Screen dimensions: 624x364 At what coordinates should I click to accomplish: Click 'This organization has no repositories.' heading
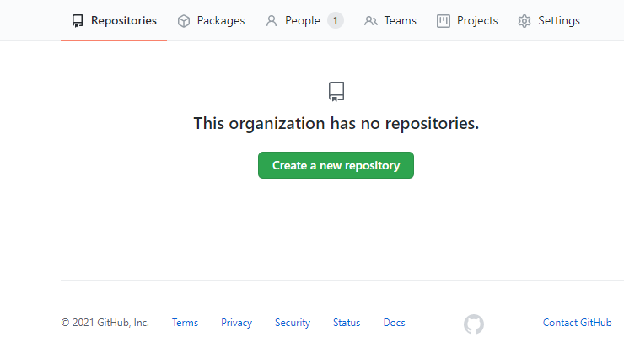coord(336,123)
